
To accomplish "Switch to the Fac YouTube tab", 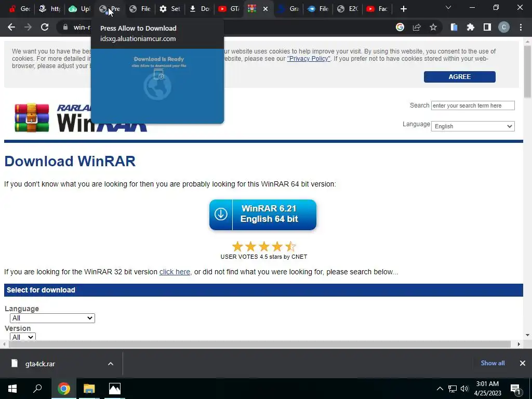I will 377,9.
